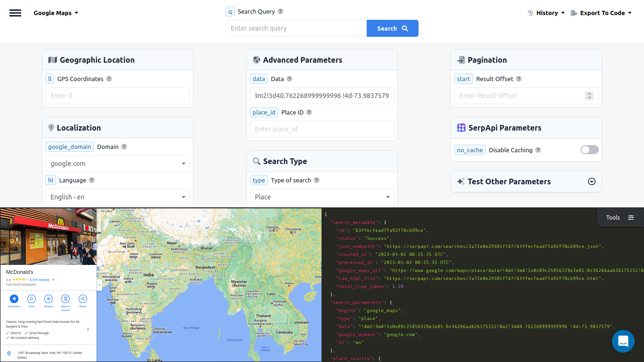Image resolution: width=644 pixels, height=362 pixels.
Task: Toggle the Disable Caching switch
Action: click(x=589, y=150)
